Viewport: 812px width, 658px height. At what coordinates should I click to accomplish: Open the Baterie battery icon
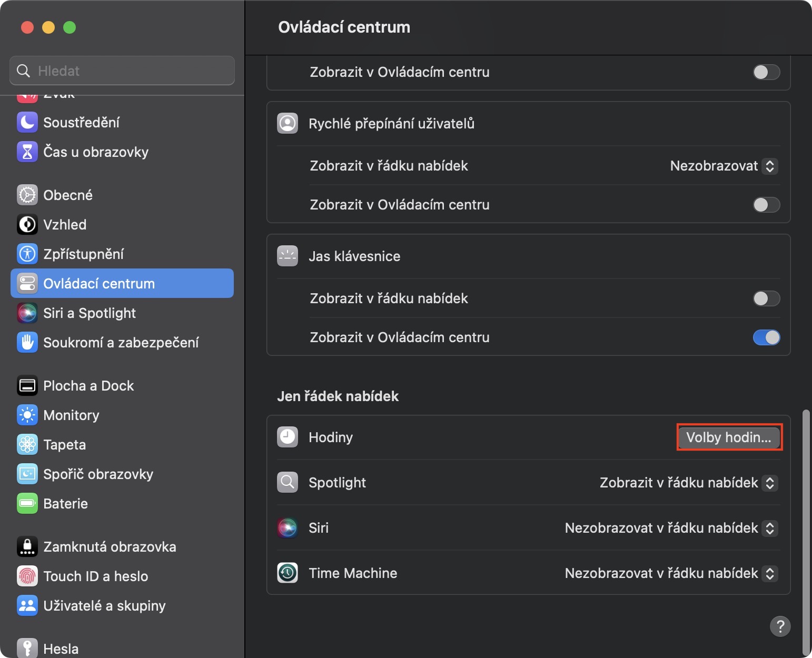click(27, 503)
